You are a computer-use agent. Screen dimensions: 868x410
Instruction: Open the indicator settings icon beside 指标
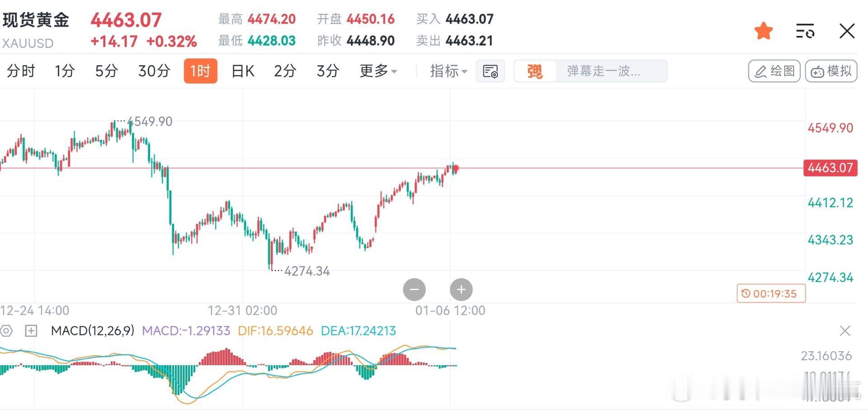490,71
